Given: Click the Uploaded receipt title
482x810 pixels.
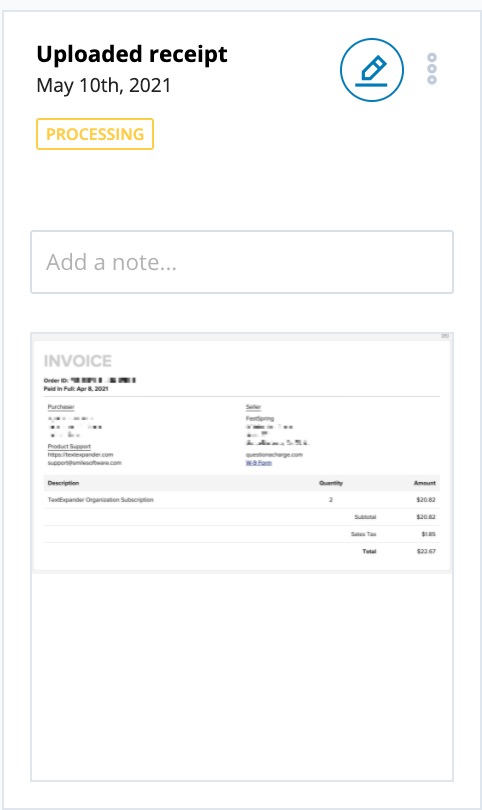Looking at the screenshot, I should (x=132, y=55).
